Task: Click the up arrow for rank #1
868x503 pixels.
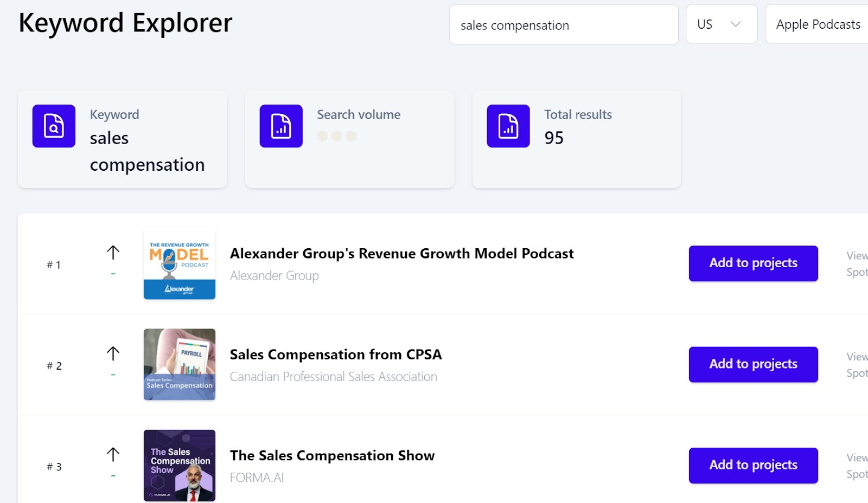Action: [113, 253]
